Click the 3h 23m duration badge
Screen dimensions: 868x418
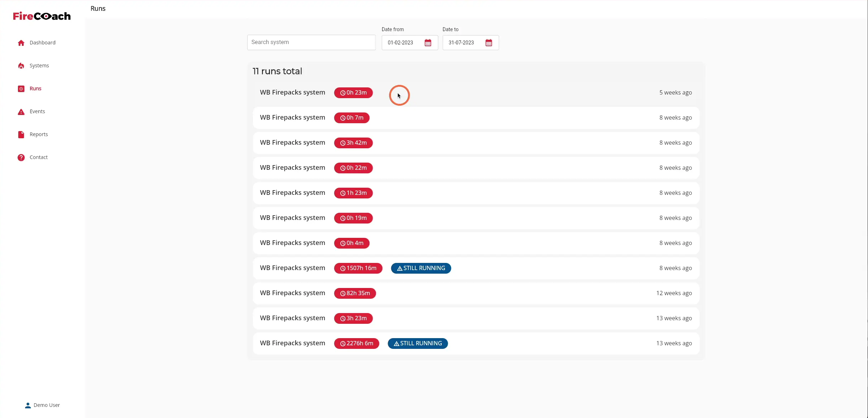point(353,318)
